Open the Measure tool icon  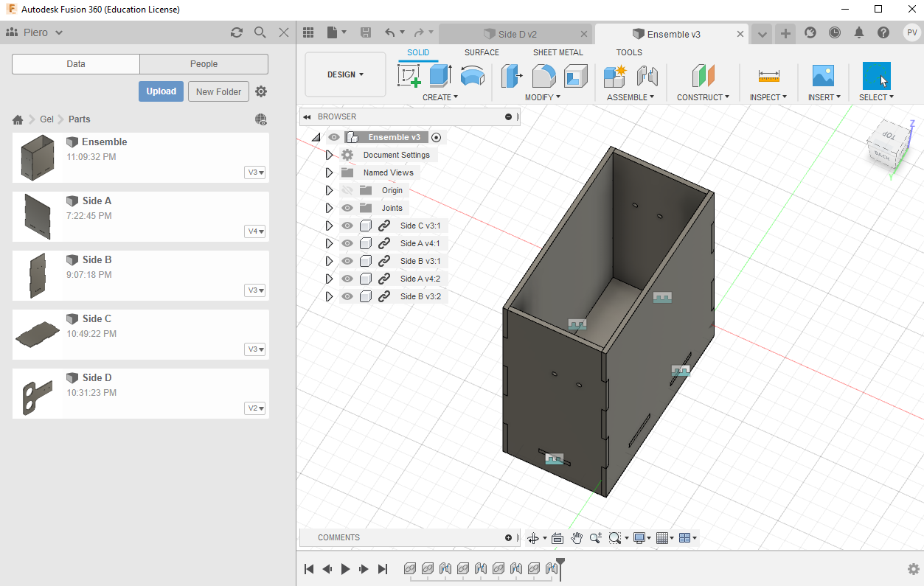768,76
